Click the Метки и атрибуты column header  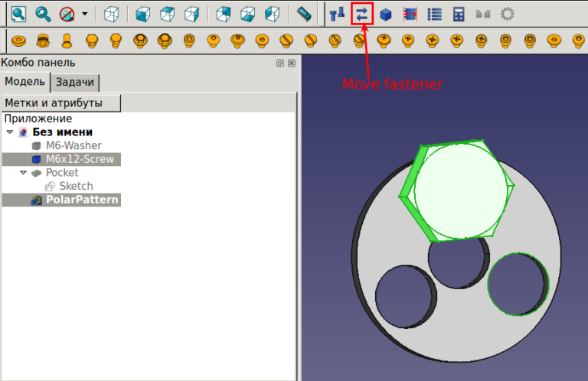61,103
